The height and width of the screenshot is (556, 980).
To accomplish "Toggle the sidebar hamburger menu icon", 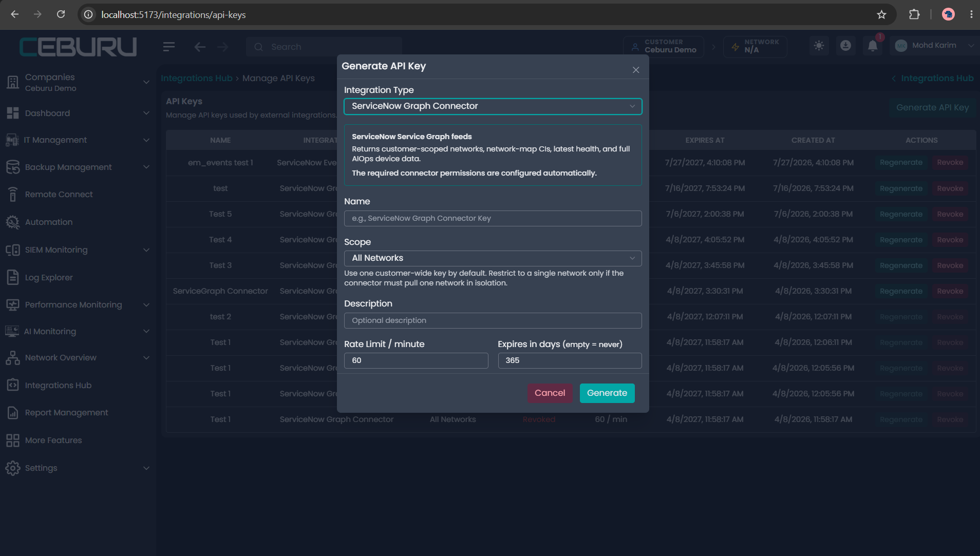I will (x=169, y=47).
